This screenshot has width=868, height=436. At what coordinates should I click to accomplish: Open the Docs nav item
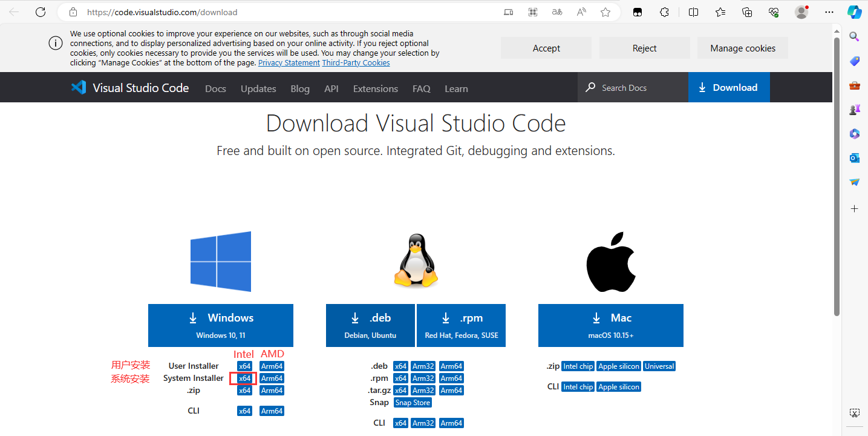pos(215,88)
